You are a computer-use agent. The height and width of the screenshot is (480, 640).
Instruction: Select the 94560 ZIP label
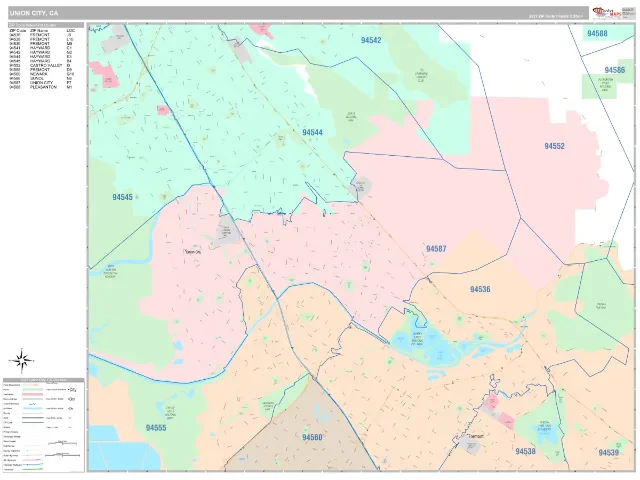(312, 437)
